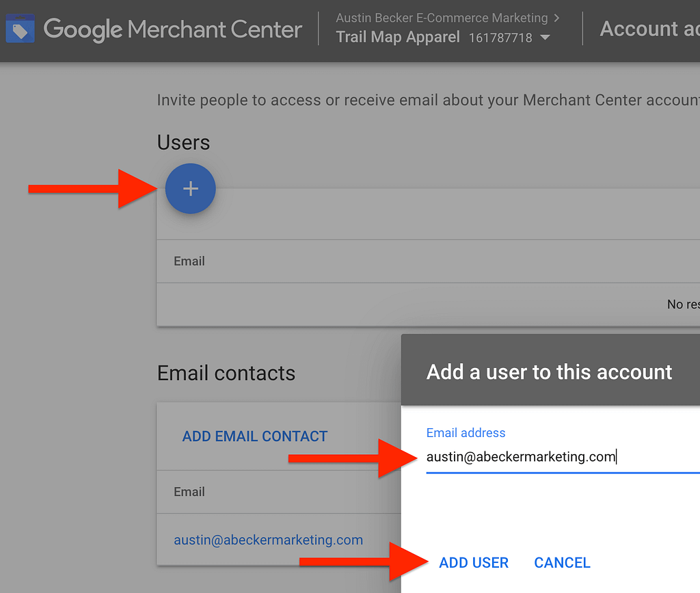700x593 pixels.
Task: Open the Trail Map Apparel account dropdown arrow
Action: tap(545, 38)
